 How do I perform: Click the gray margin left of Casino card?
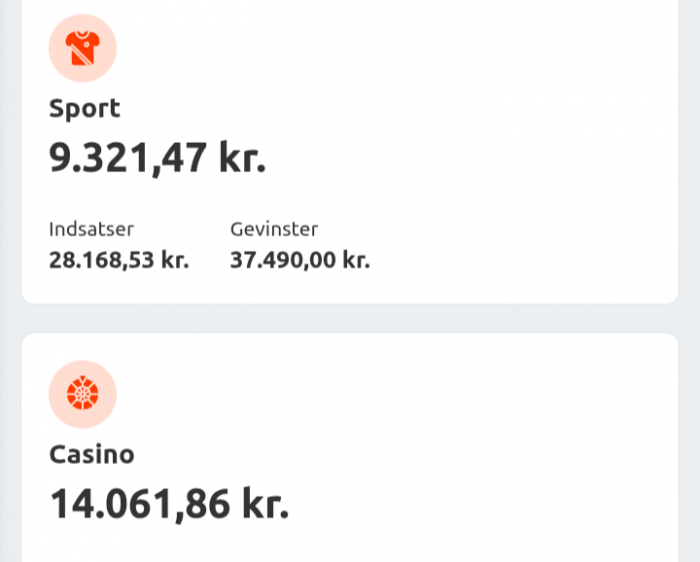10,450
